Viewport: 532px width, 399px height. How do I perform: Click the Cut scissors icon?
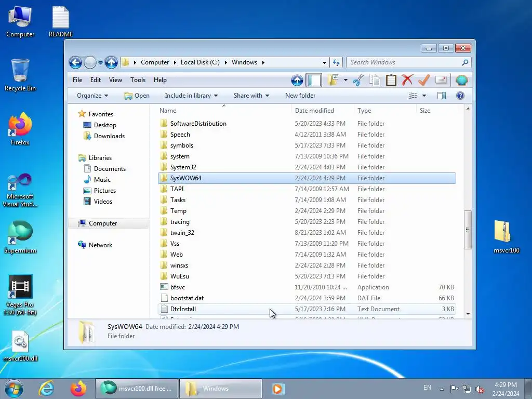(358, 80)
